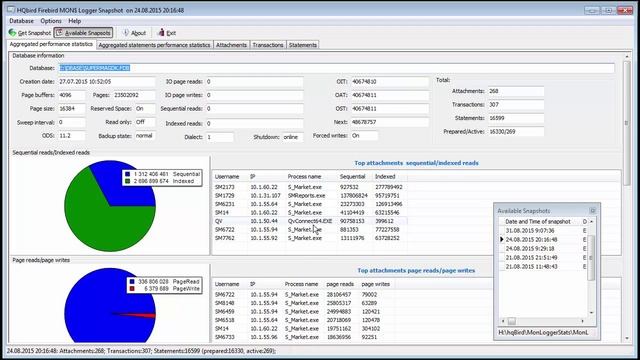640x360 pixels.
Task: Click the status bar snapshot summary text
Action: (141, 351)
